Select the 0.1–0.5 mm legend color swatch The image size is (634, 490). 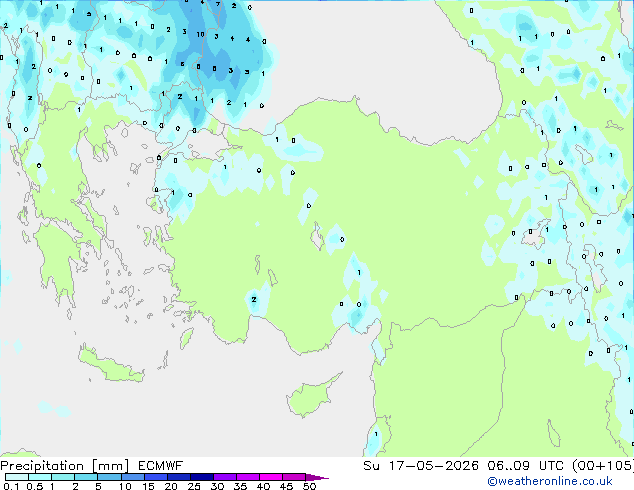(x=17, y=477)
